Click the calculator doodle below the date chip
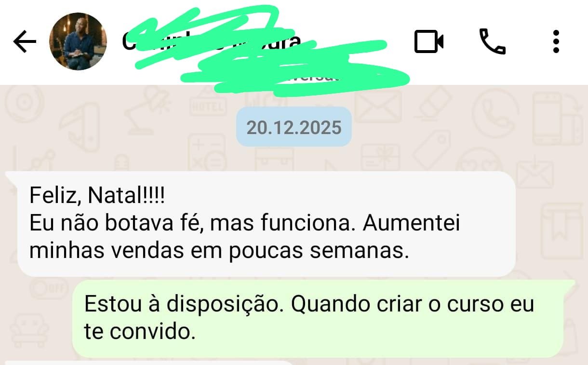This screenshot has width=588, height=365. [x=206, y=153]
